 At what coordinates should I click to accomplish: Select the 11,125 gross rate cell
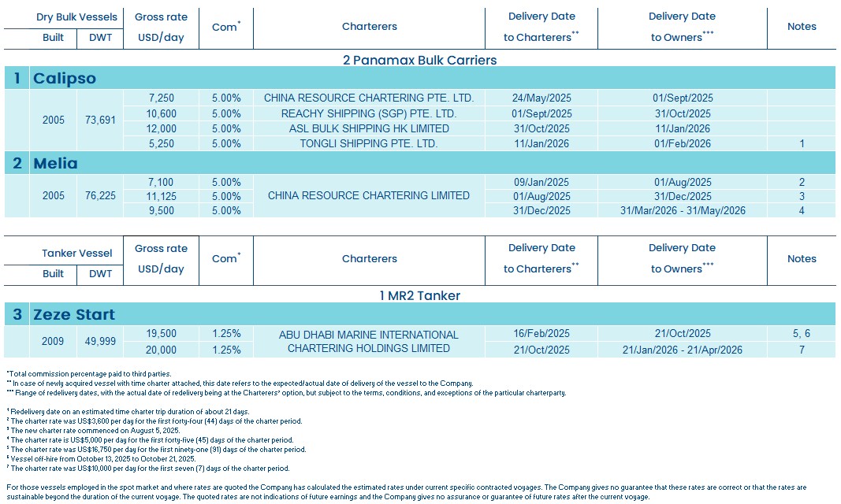pos(161,196)
